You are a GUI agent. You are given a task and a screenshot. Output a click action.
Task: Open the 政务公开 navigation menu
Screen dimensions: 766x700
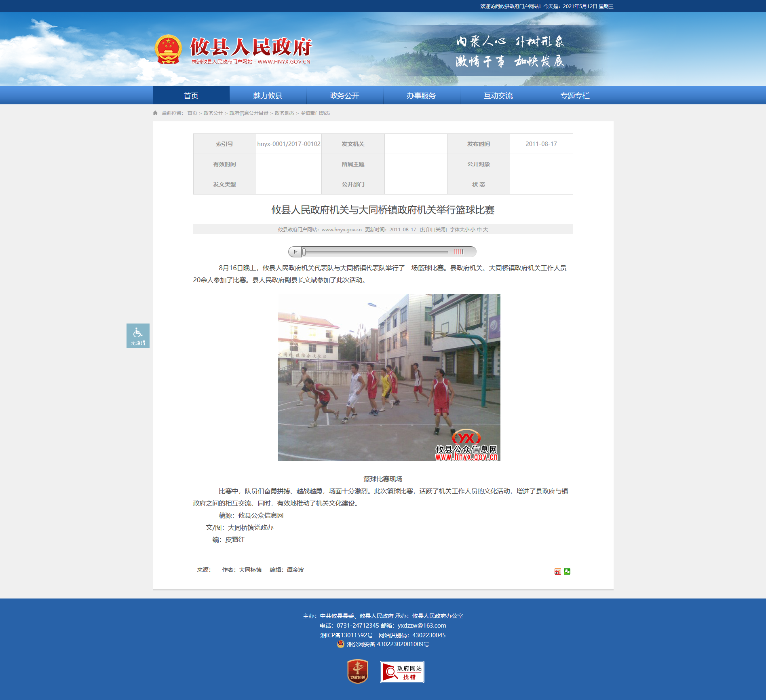345,95
